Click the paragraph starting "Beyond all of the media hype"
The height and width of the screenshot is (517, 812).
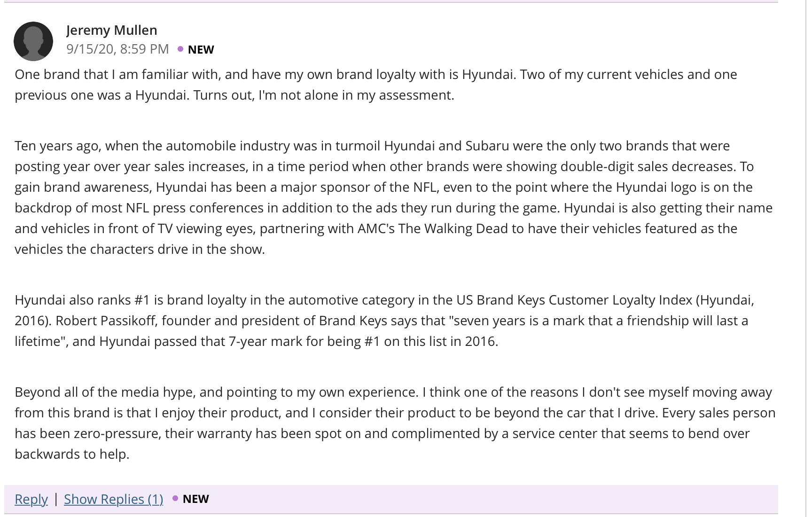tap(395, 423)
